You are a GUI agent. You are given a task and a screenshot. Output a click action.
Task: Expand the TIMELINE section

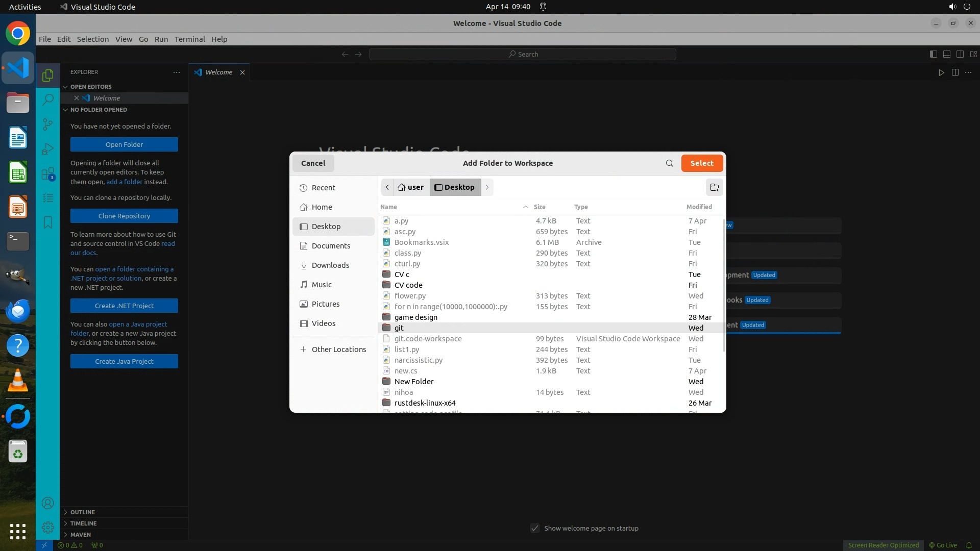click(x=83, y=523)
